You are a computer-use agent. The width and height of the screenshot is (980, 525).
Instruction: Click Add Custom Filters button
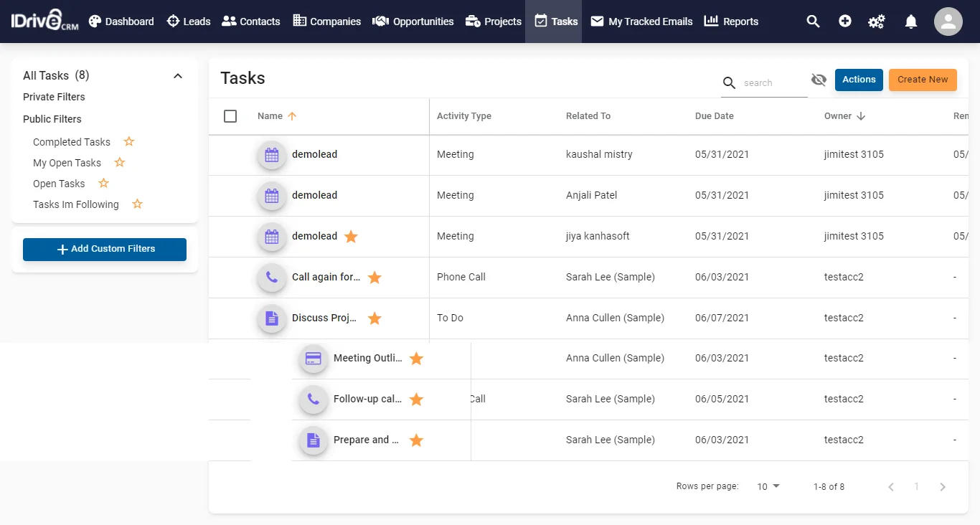tap(105, 249)
